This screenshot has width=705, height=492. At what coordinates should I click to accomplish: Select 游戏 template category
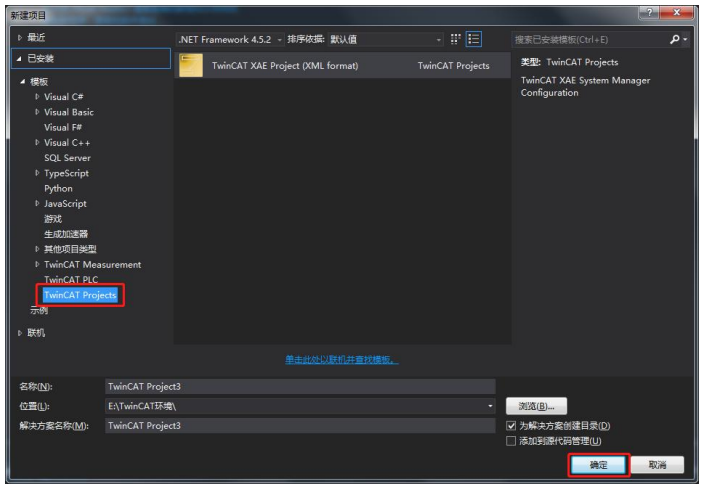pos(53,219)
